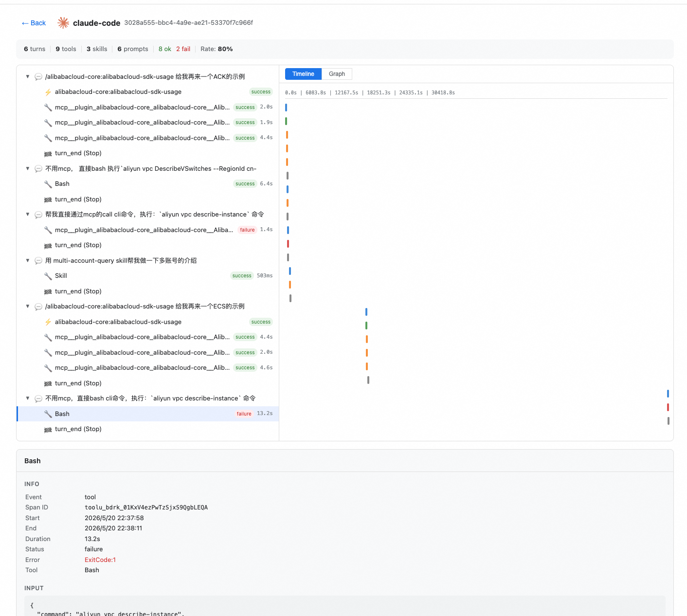The image size is (687, 616).
Task: Click the chat bubble icon of the ACK示例 prompt
Action: [38, 77]
